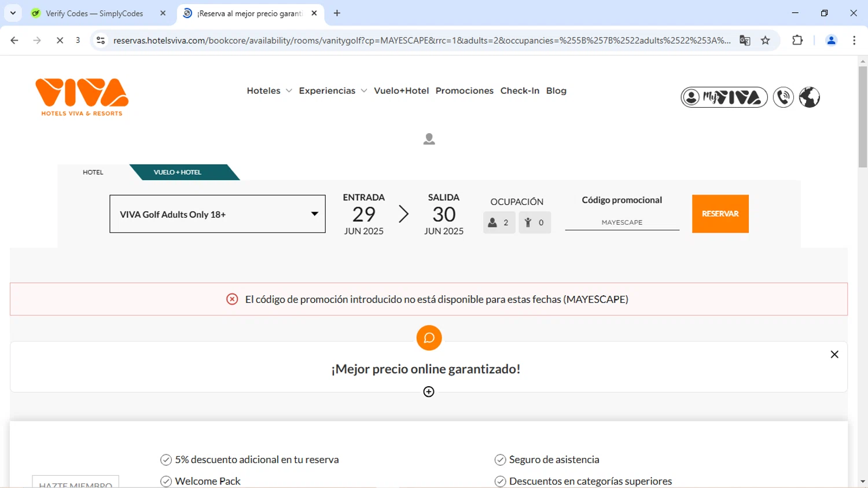Viewport: 868px width, 488px height.
Task: Select the Reserva al mejor precio tab
Action: [x=249, y=13]
